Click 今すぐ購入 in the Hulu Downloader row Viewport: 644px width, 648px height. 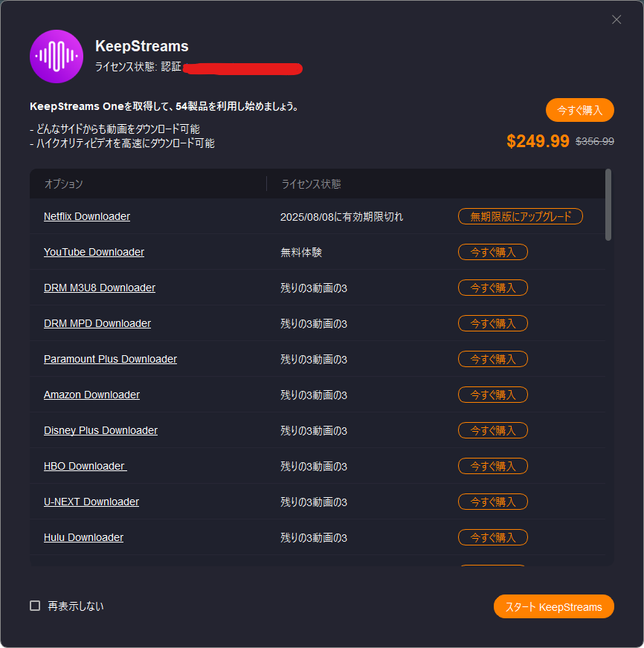point(492,537)
